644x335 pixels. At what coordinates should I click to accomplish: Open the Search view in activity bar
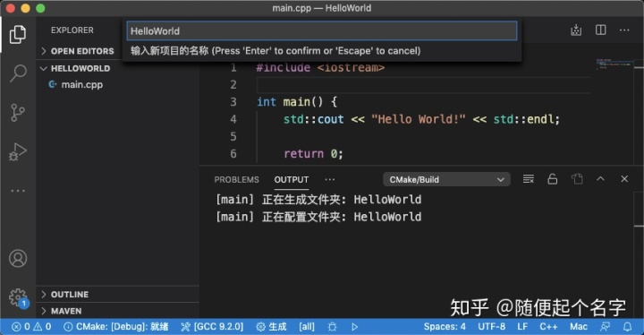coord(18,73)
